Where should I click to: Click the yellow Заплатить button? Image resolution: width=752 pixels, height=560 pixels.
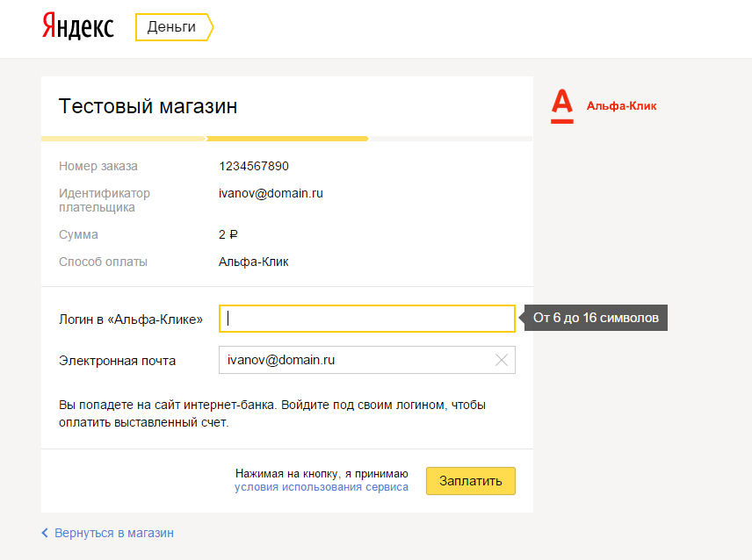471,480
